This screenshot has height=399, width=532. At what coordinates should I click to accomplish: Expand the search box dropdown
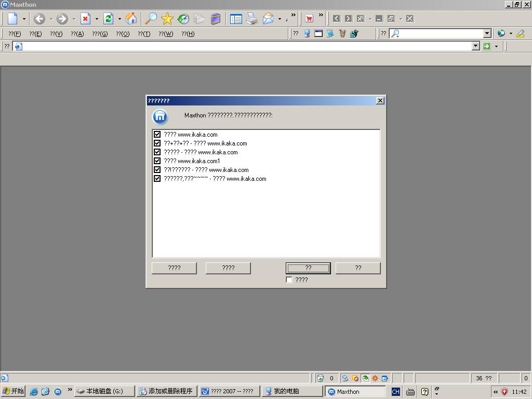(487, 33)
